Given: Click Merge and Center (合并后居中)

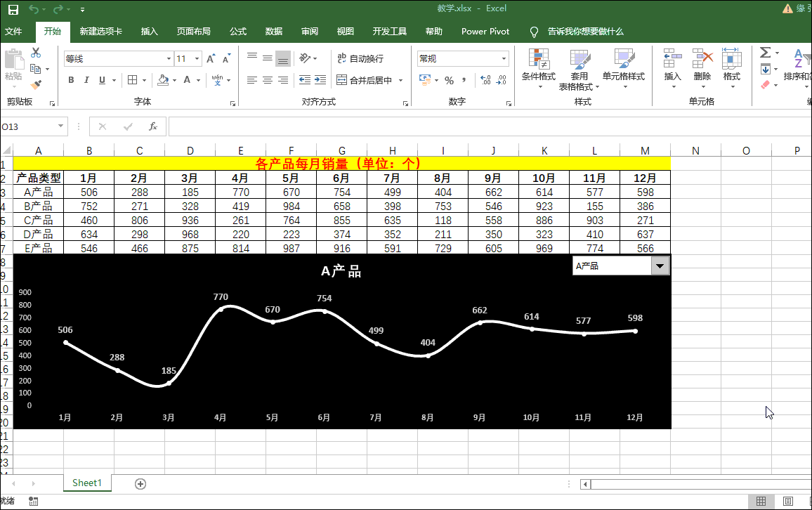Looking at the screenshot, I should 365,80.
